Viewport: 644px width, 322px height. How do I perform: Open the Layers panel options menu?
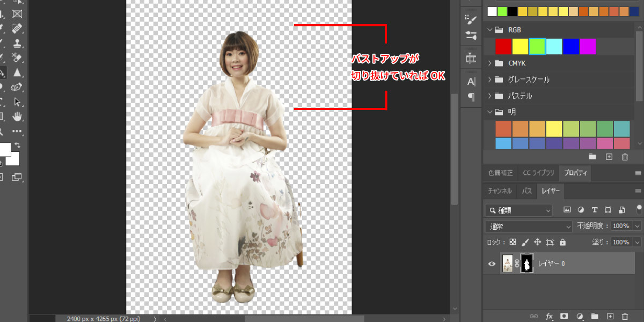pos(638,191)
